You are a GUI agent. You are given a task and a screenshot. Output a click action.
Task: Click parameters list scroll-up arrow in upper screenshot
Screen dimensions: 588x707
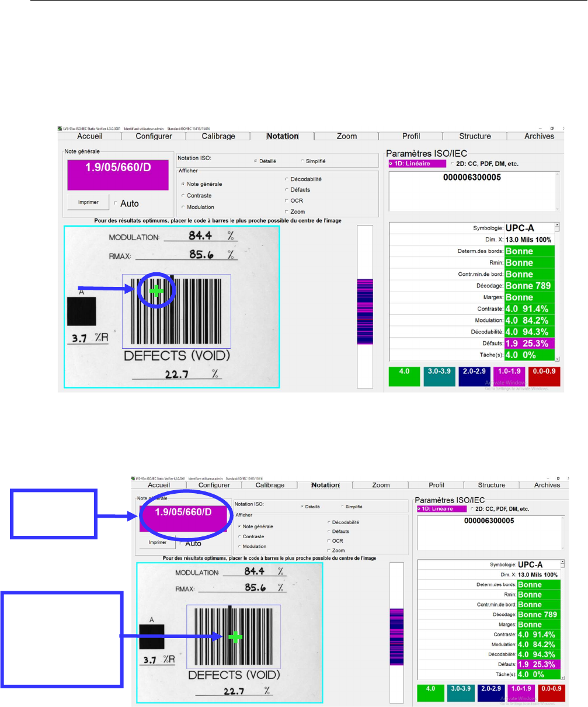pyautogui.click(x=556, y=225)
